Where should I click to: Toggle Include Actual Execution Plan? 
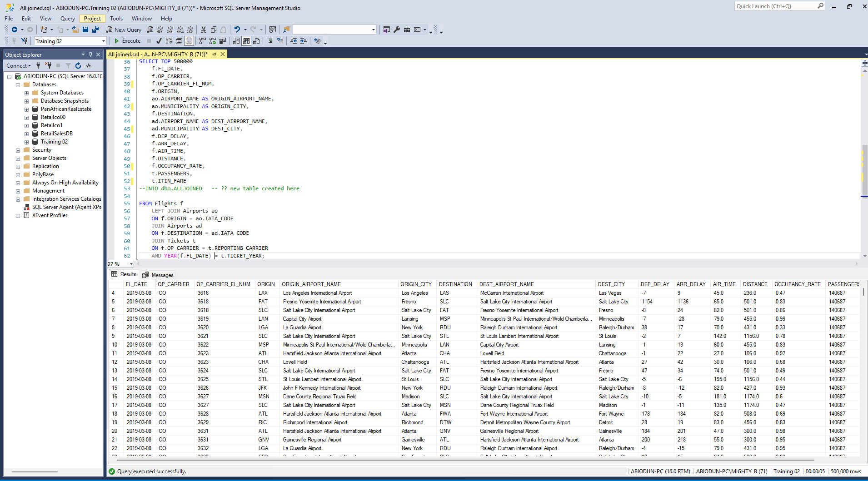(203, 41)
